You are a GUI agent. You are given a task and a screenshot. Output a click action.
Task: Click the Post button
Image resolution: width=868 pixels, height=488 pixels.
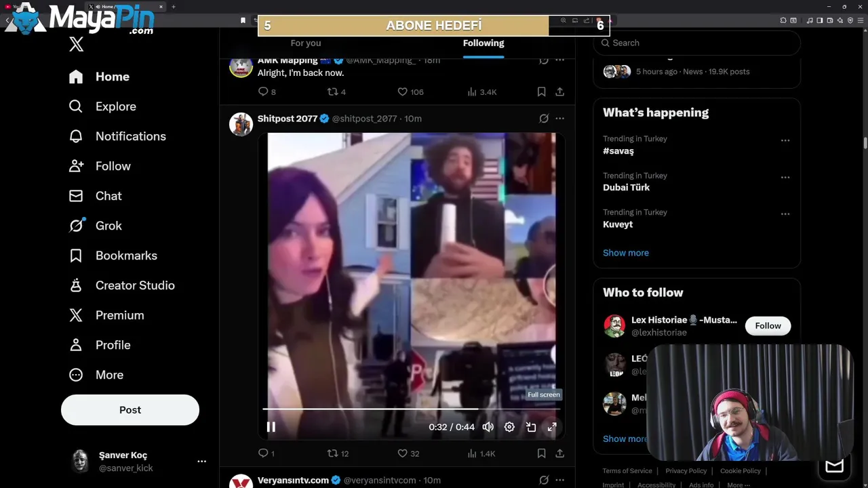tap(130, 410)
